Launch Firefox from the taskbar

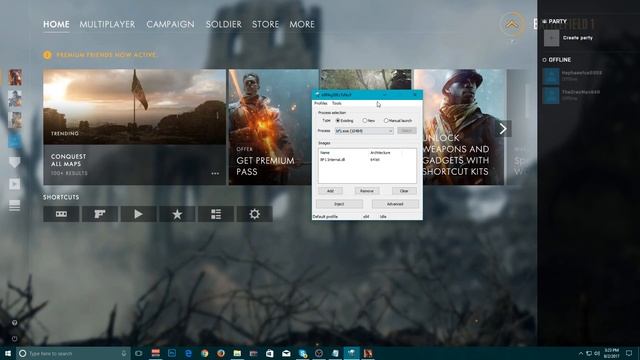(x=221, y=353)
